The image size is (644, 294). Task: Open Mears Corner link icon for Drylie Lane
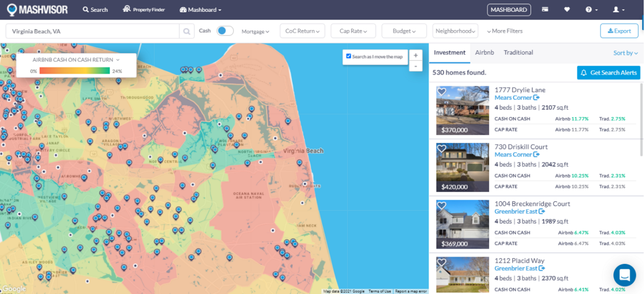(x=536, y=98)
